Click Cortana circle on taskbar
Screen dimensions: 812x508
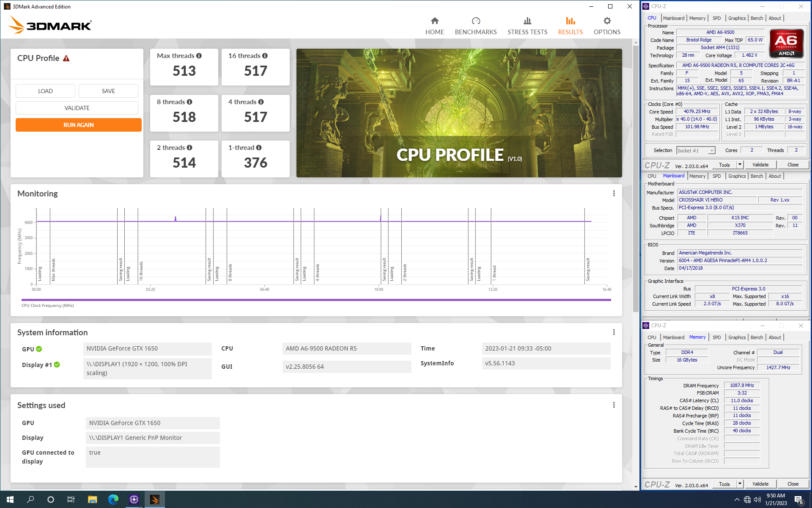point(51,500)
